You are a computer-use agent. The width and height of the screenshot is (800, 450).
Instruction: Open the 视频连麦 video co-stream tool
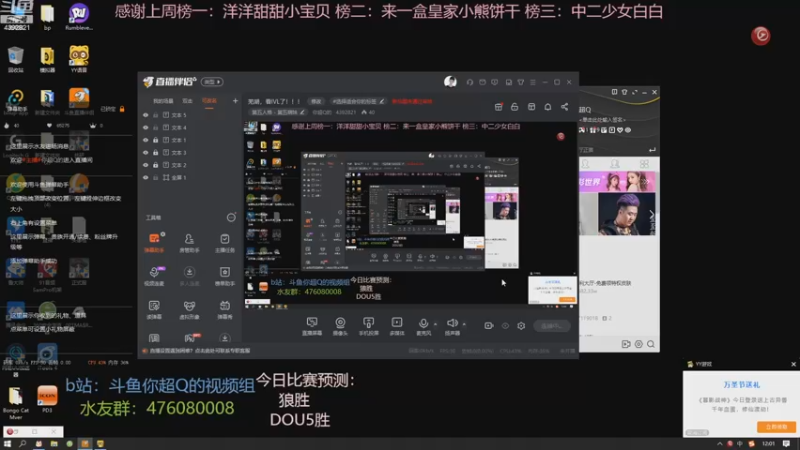point(154,276)
